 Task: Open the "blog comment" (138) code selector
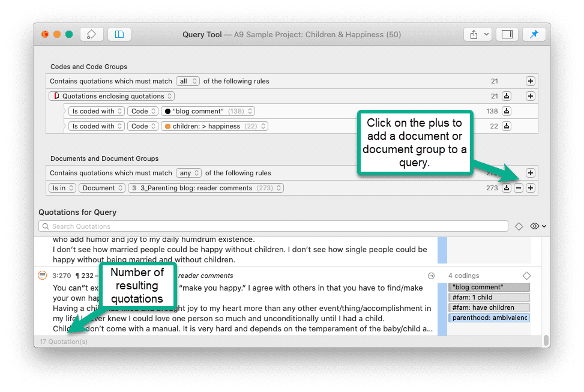pos(208,111)
